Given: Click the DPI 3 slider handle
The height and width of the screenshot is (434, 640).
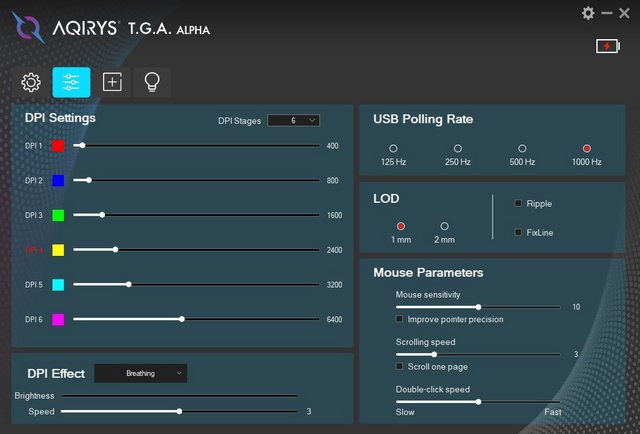Looking at the screenshot, I should pos(102,215).
